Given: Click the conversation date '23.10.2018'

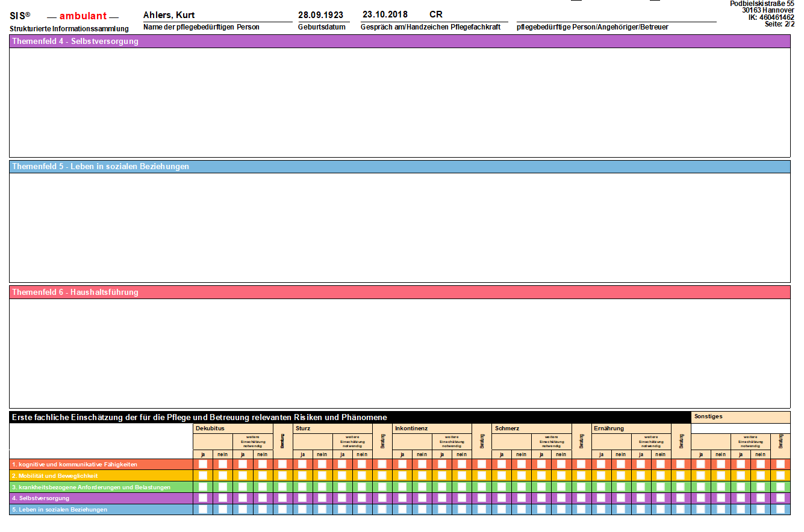Looking at the screenshot, I should [x=385, y=14].
